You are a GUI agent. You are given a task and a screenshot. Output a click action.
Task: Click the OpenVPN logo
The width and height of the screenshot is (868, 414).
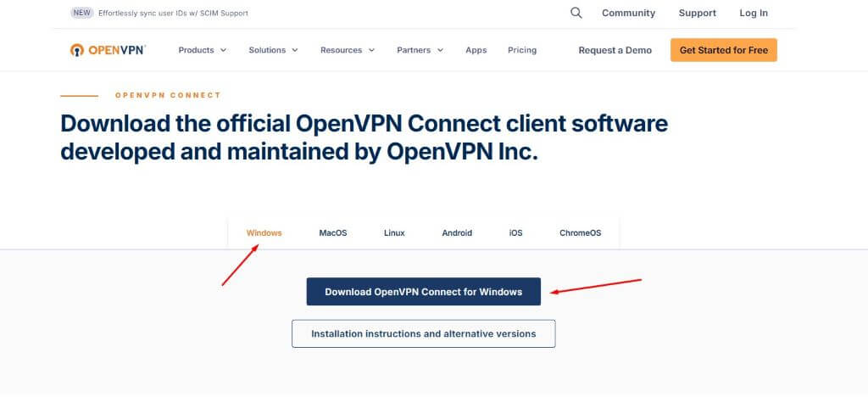pos(108,50)
